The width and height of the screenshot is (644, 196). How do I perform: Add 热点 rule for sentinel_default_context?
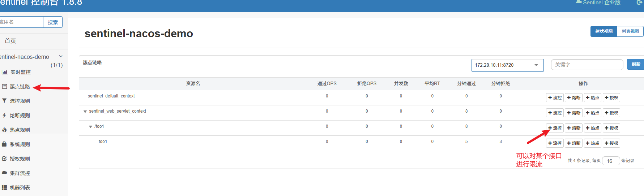click(x=593, y=98)
